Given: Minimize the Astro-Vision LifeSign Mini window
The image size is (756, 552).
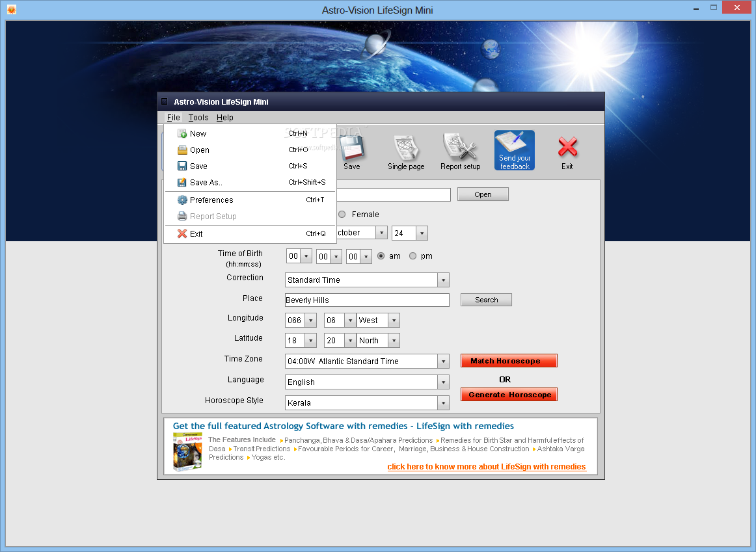Looking at the screenshot, I should click(696, 8).
